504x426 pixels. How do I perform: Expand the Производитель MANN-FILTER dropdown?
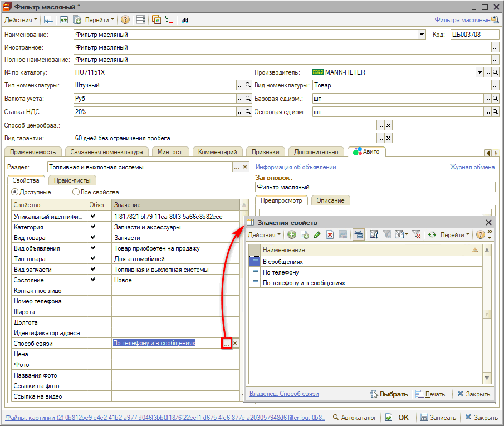(479, 72)
